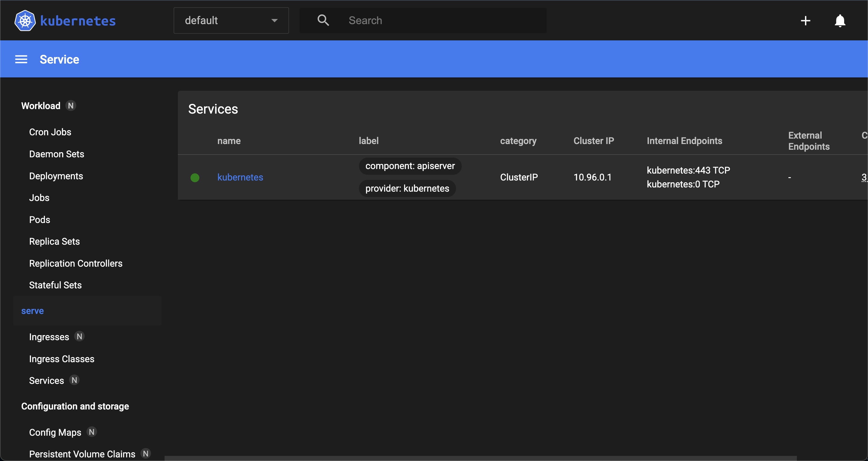Click the N badge beside Workload

(x=71, y=105)
